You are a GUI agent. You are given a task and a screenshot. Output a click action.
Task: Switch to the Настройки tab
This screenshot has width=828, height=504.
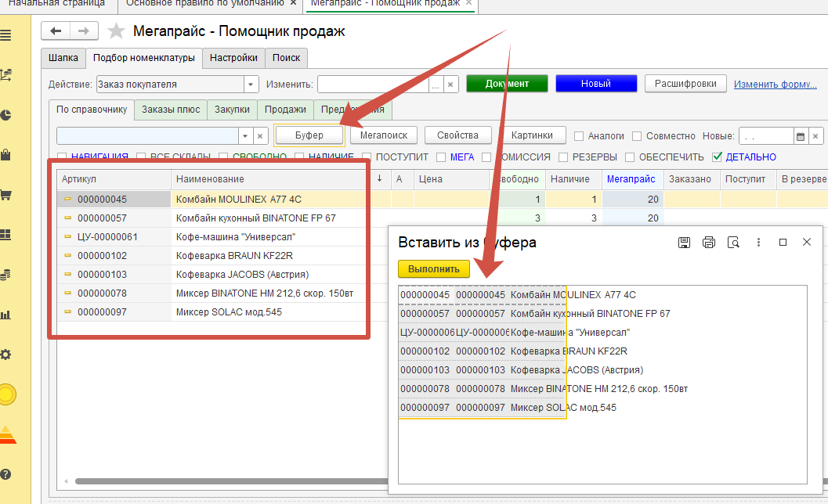[233, 58]
